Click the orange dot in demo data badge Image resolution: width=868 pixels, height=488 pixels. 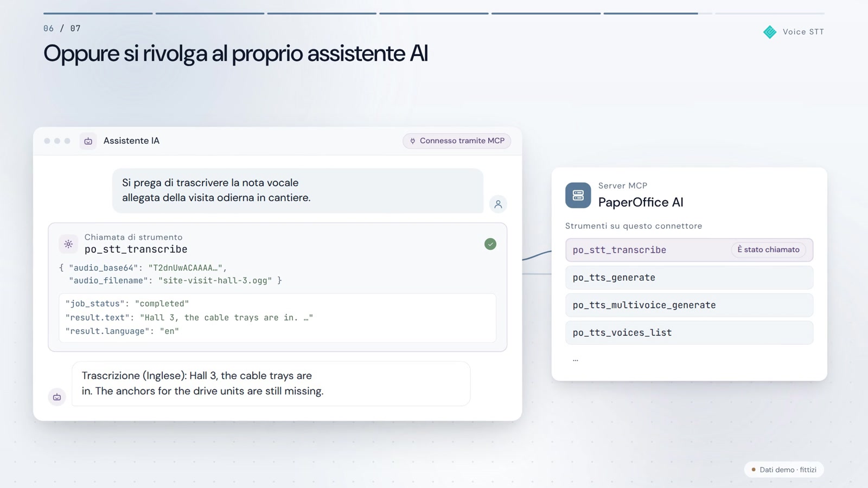[754, 470]
